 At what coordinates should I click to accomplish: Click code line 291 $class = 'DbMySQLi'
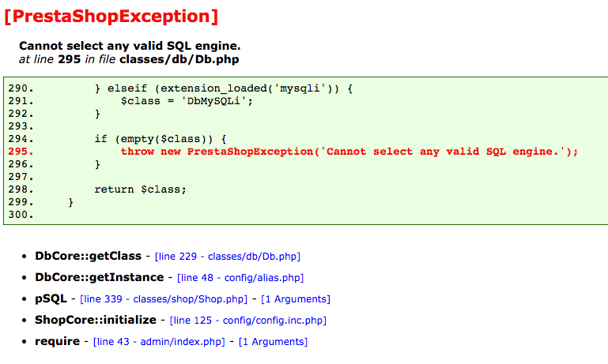click(187, 101)
